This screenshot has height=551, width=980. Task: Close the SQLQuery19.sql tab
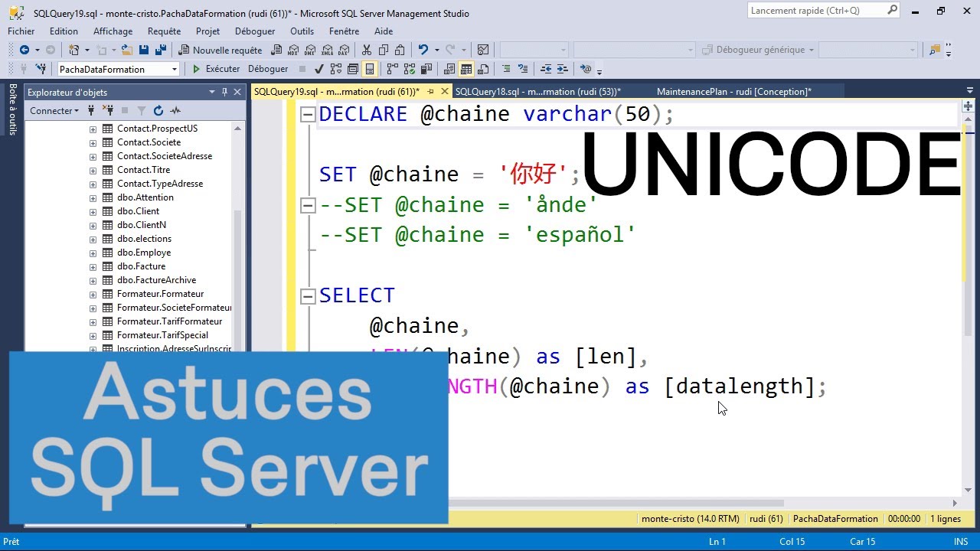pos(446,92)
